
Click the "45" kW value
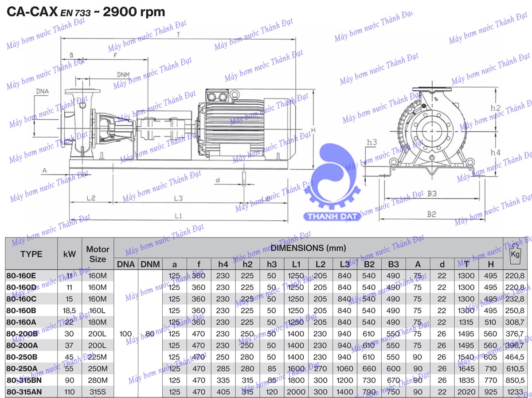70,357
